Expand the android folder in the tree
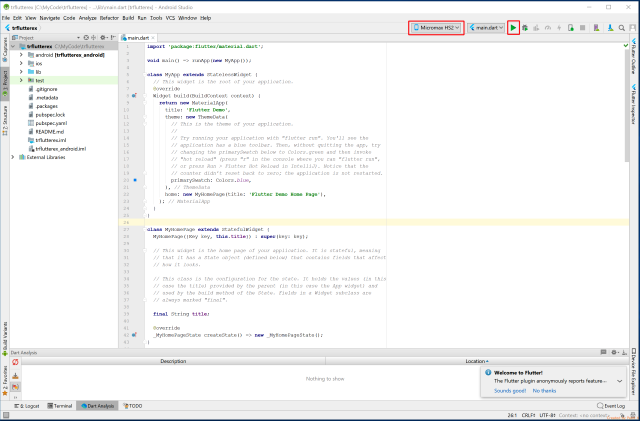This screenshot has height=421, width=640. (21, 54)
